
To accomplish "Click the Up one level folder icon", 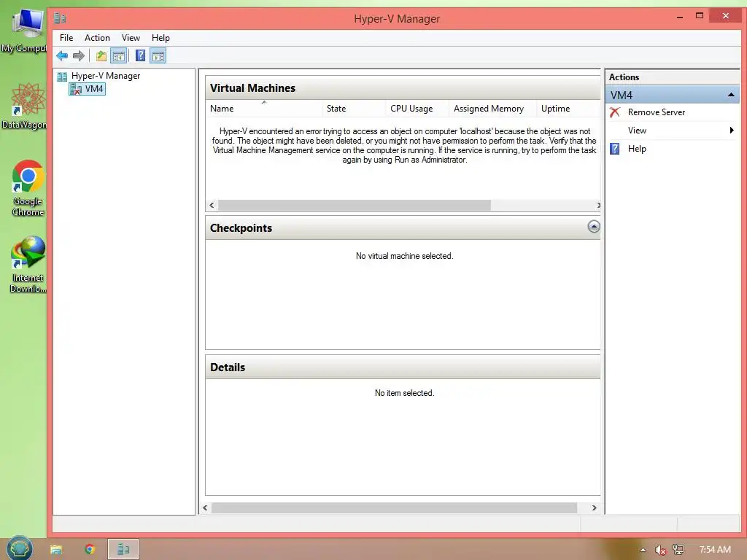I will click(x=101, y=55).
